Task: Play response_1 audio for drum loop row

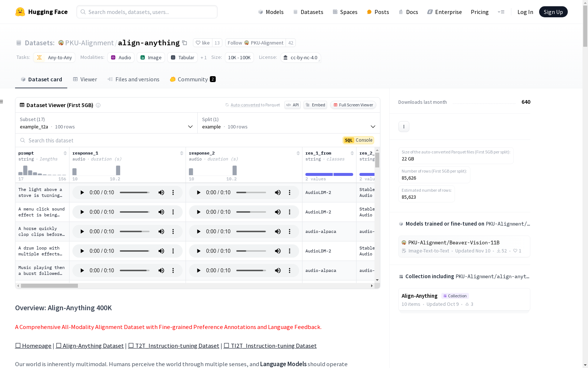Action: [x=82, y=251]
